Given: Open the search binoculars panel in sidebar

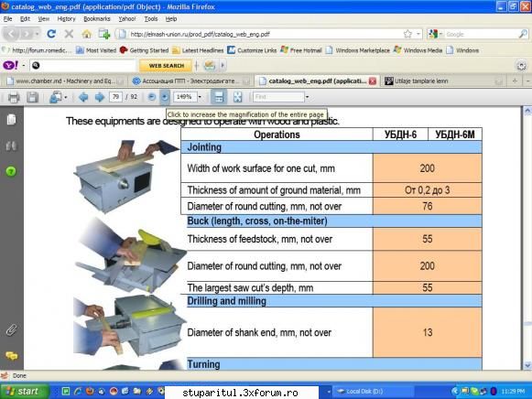Looking at the screenshot, I should [x=11, y=146].
